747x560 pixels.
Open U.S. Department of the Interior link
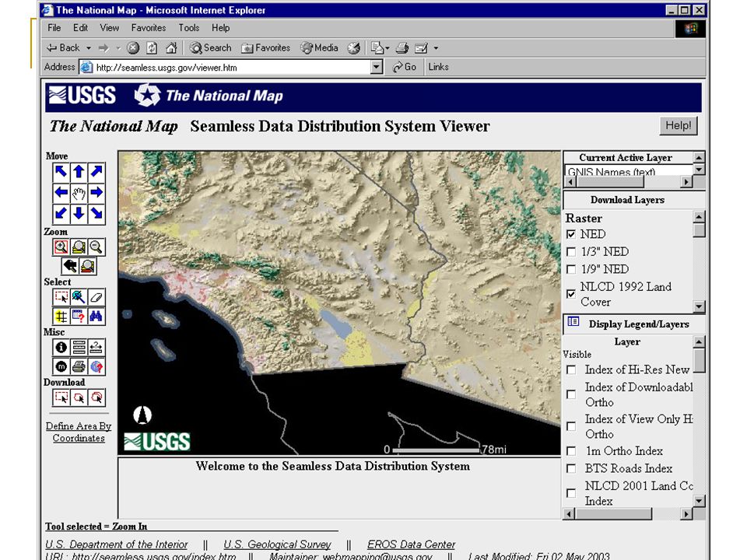pos(116,544)
